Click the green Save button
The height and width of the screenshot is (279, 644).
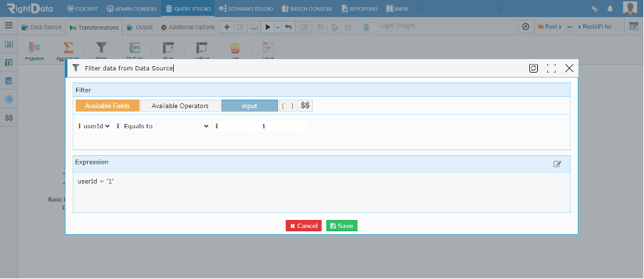pyautogui.click(x=342, y=226)
